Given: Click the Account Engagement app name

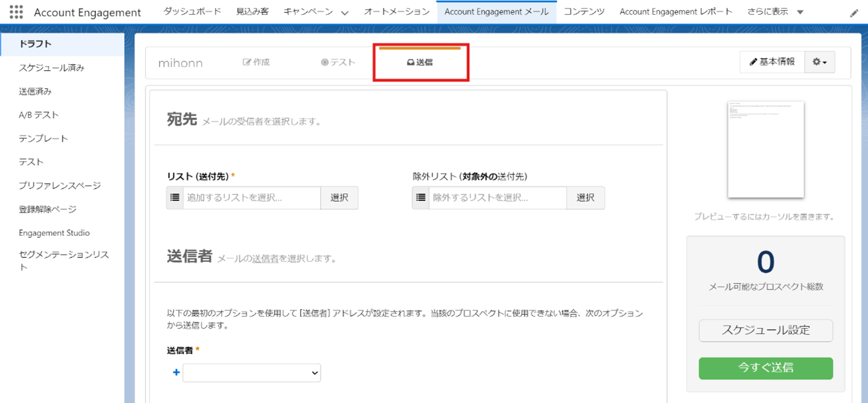Looking at the screenshot, I should tap(88, 13).
